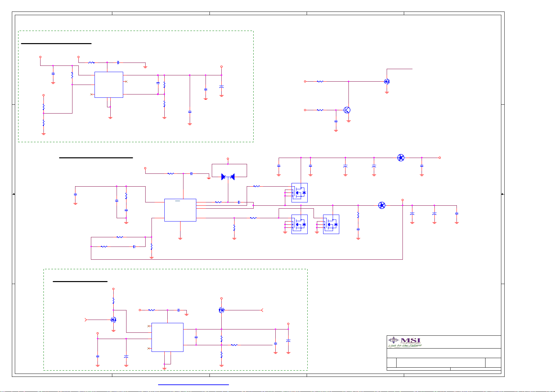
Task: Select the NPN transistor symbol in the schematic
Action: [x=347, y=110]
